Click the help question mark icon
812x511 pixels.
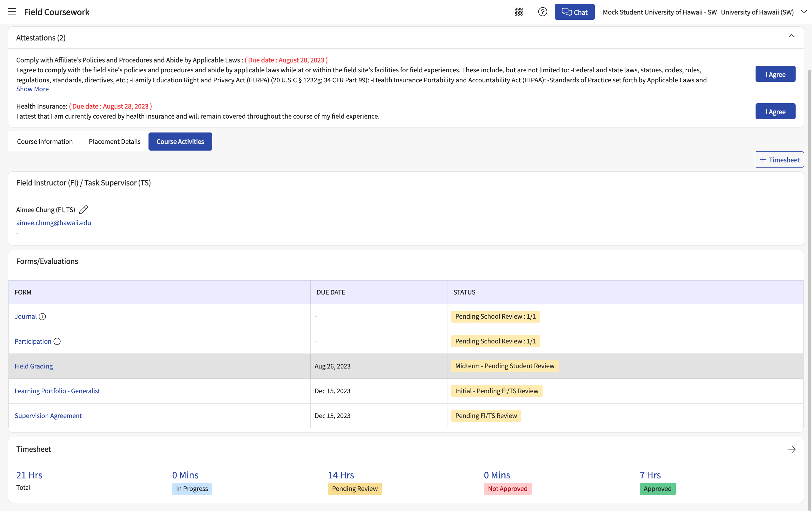(543, 12)
